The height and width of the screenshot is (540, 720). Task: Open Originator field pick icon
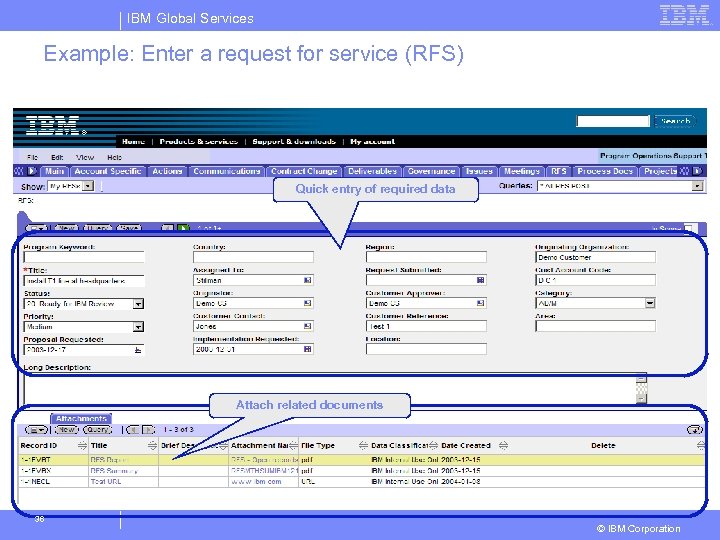(x=308, y=303)
